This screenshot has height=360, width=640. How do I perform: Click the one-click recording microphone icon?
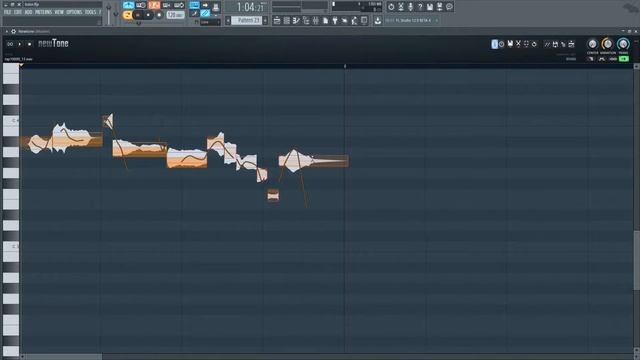411,7
